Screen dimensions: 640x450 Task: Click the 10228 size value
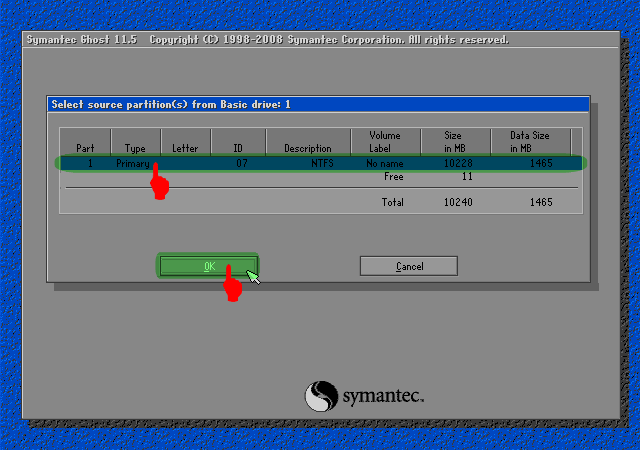pyautogui.click(x=458, y=163)
